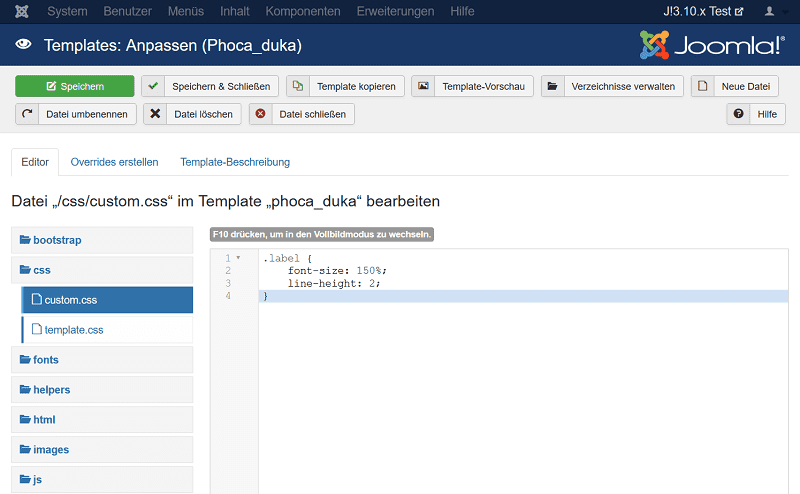800x494 pixels.
Task: Switch to Template-Beschreibung tab
Action: pos(235,162)
